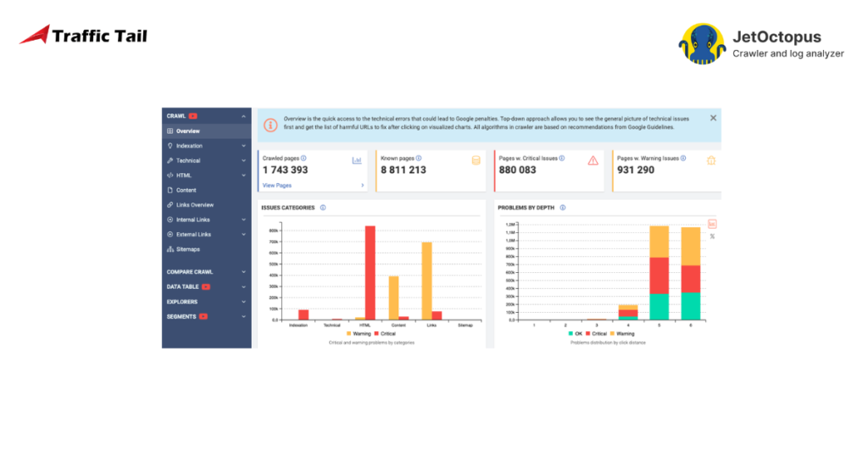The width and height of the screenshot is (868, 456).
Task: Click the critical issues warning triangle icon
Action: 593,160
